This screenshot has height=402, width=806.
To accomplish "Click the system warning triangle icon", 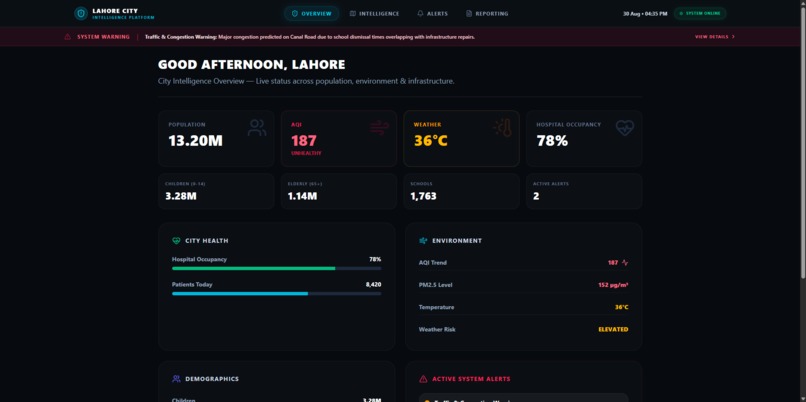I will (x=67, y=37).
